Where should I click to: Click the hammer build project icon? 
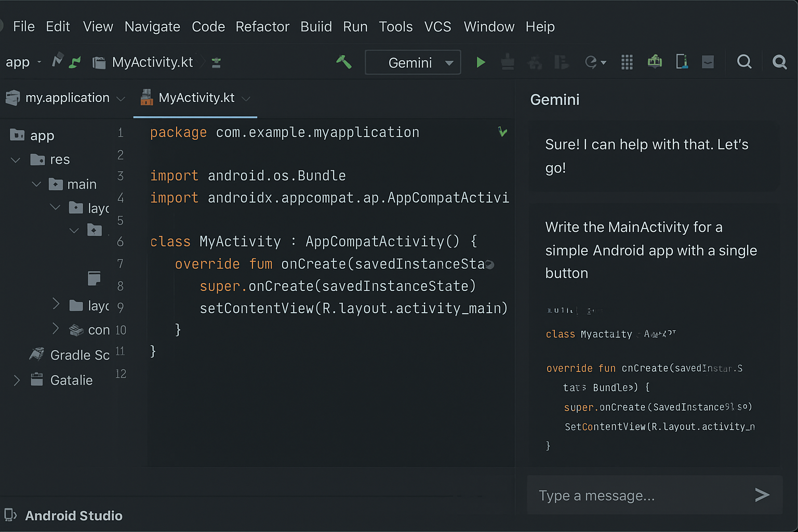point(343,62)
